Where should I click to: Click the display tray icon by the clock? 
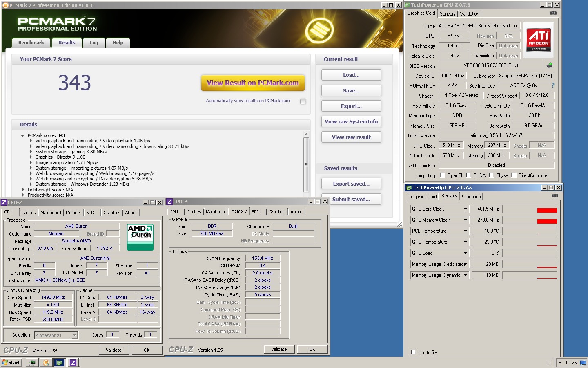[583, 363]
